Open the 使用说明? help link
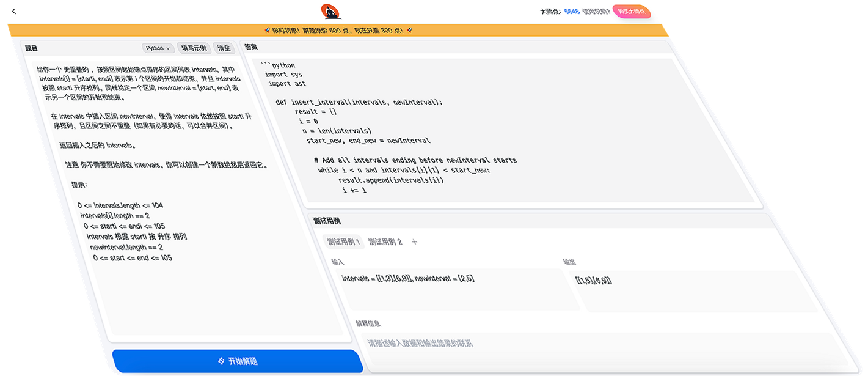This screenshot has height=376, width=868. click(x=596, y=11)
